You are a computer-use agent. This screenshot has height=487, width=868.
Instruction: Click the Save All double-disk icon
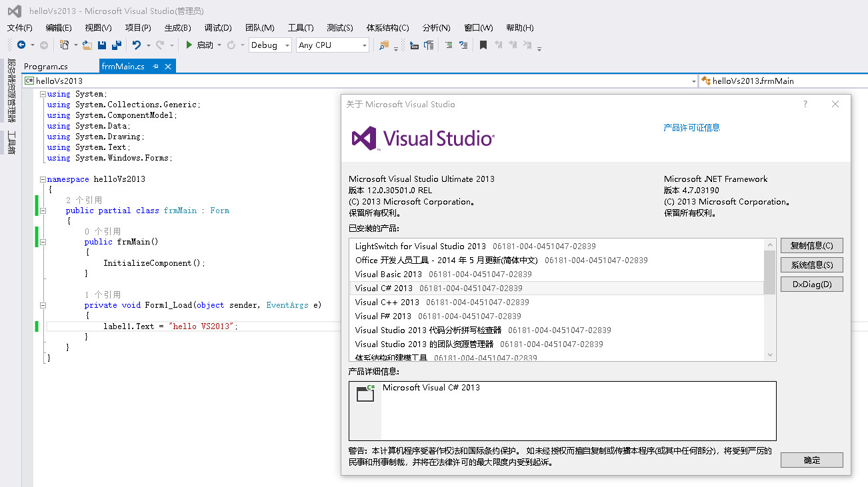(x=117, y=45)
